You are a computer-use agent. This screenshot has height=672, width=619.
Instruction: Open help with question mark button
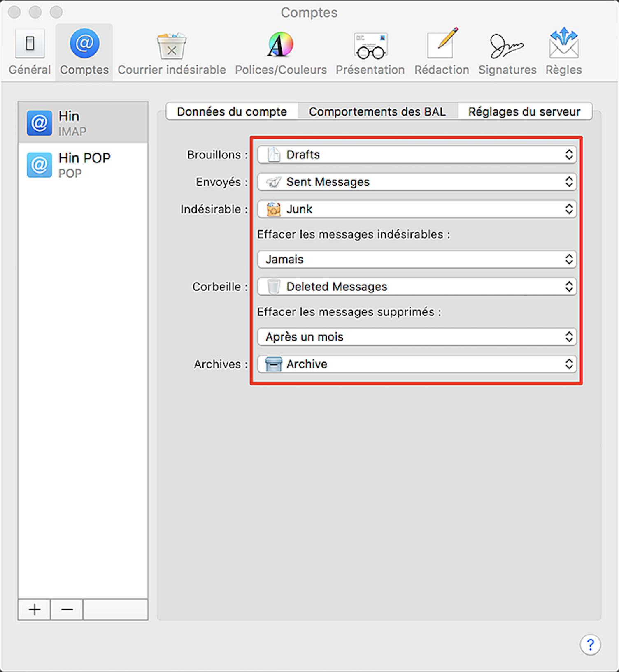pyautogui.click(x=590, y=644)
